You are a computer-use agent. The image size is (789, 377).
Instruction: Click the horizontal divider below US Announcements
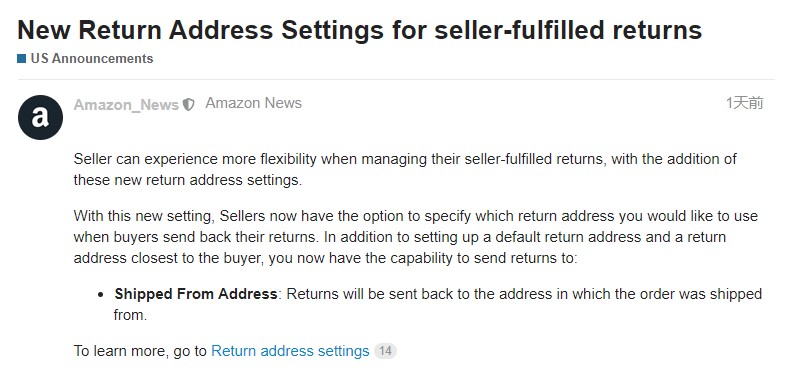(x=396, y=80)
